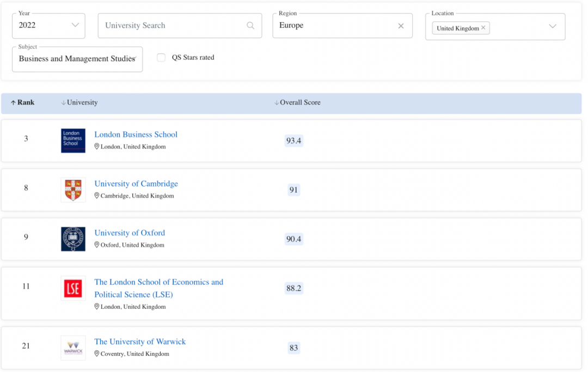588x372 pixels.
Task: Click location pin beside Cambridge, United Kingdom
Action: click(x=97, y=196)
